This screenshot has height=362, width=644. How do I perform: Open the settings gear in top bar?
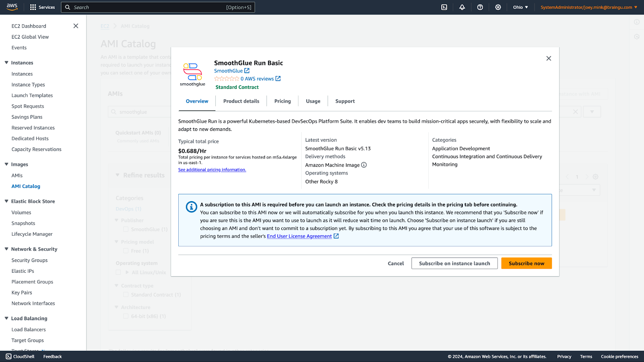pyautogui.click(x=498, y=7)
